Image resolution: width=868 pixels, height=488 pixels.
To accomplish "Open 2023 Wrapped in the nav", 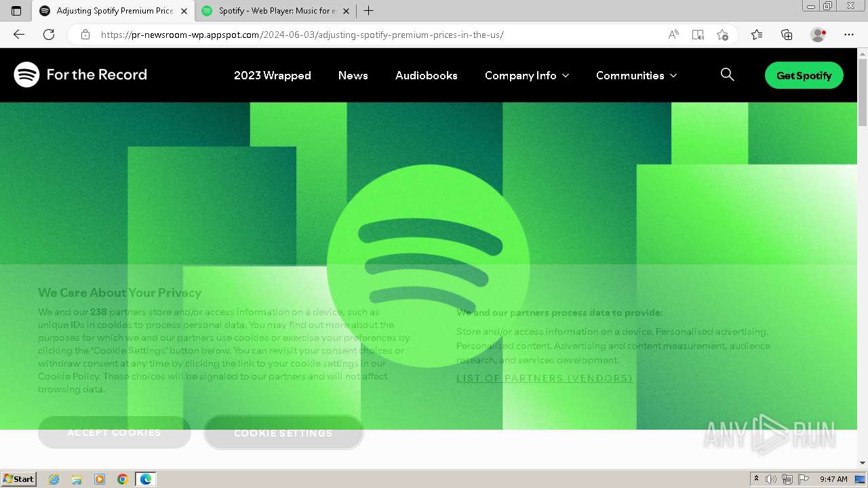I will [273, 75].
